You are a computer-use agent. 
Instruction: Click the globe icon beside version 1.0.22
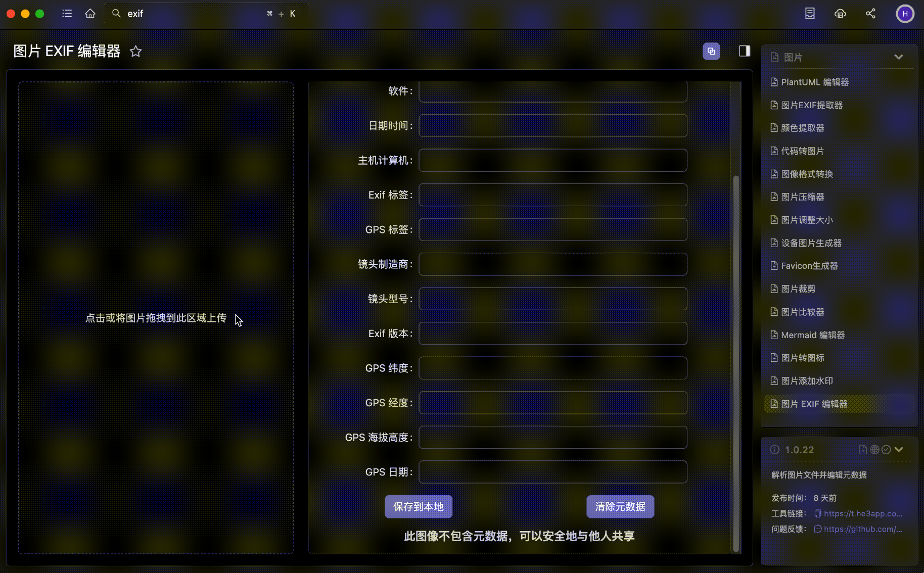(x=874, y=450)
